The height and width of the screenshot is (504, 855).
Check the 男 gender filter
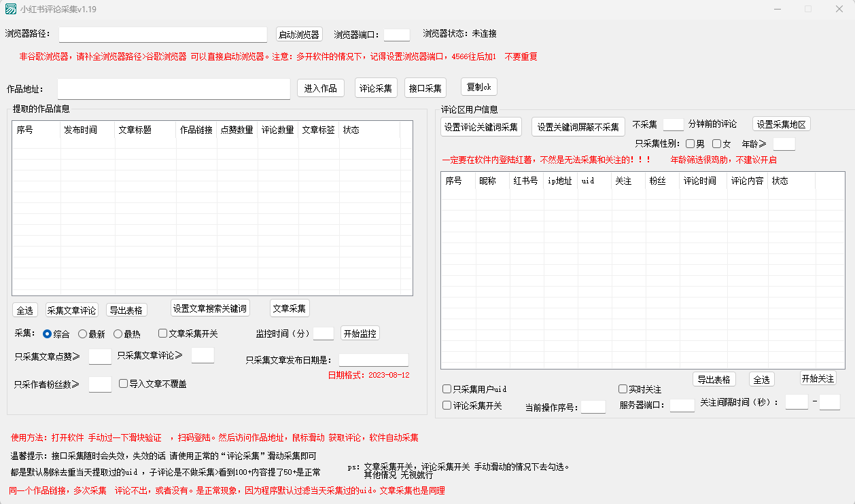point(691,144)
